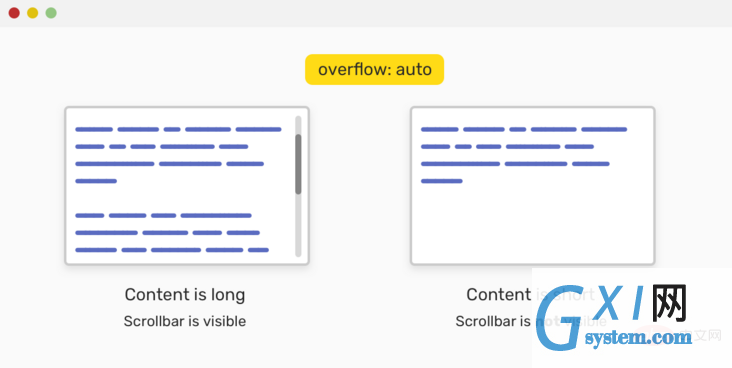The width and height of the screenshot is (732, 368).
Task: Click the dark gray scrollbar thumb
Action: [298, 164]
